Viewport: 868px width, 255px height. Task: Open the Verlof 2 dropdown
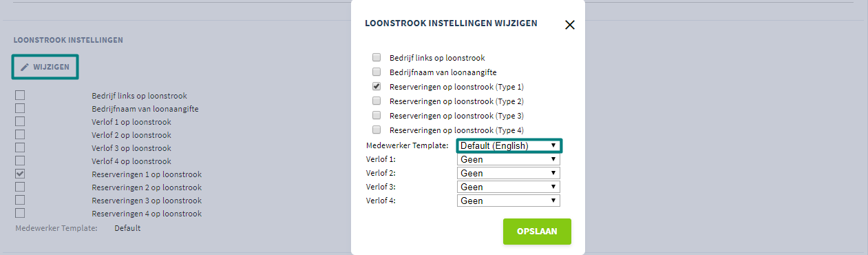pyautogui.click(x=509, y=173)
